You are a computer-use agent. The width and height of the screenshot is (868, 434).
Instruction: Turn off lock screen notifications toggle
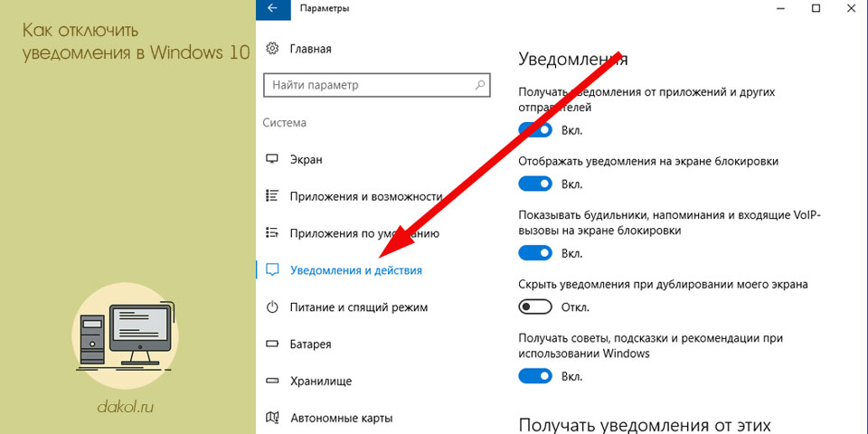535,184
